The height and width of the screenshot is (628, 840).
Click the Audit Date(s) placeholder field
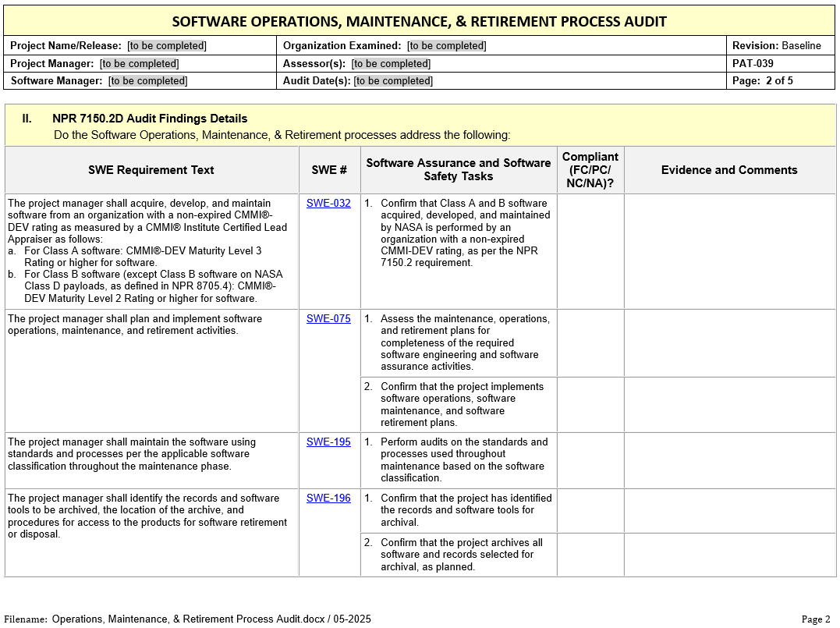click(393, 81)
